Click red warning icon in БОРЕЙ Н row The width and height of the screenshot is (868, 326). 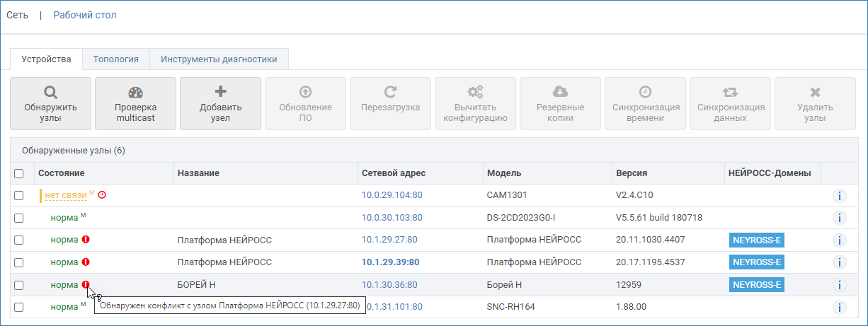[x=86, y=285]
